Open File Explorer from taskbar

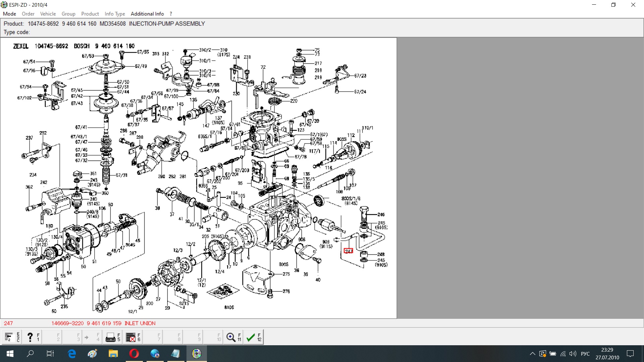113,354
